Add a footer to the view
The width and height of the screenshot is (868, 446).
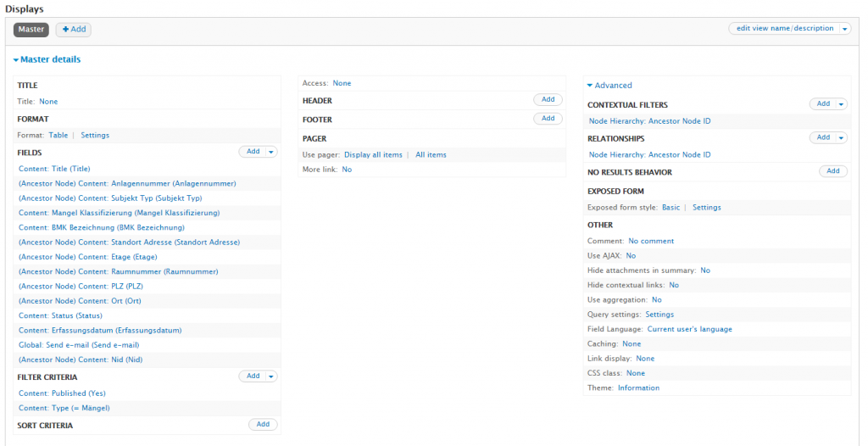548,119
